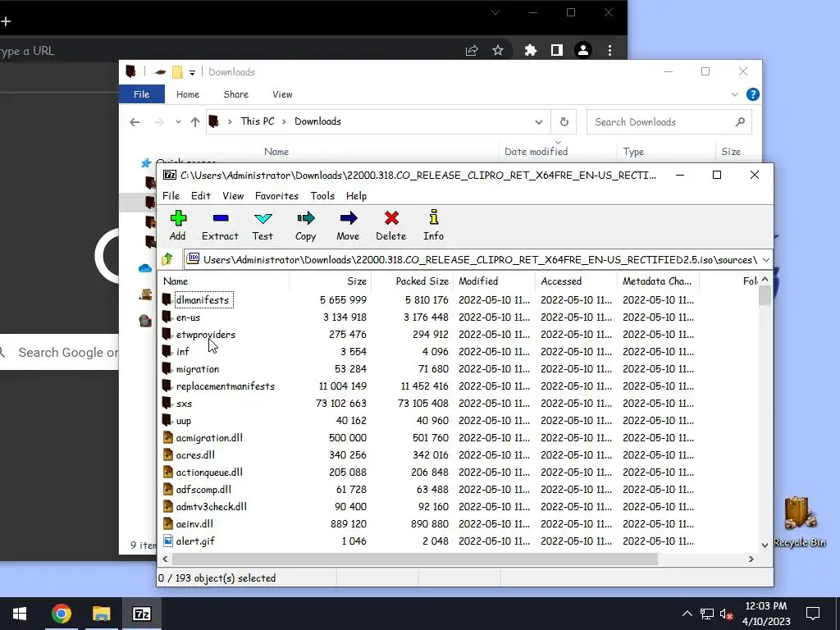Click the Copy toolbar icon
840x630 pixels.
pos(305,218)
